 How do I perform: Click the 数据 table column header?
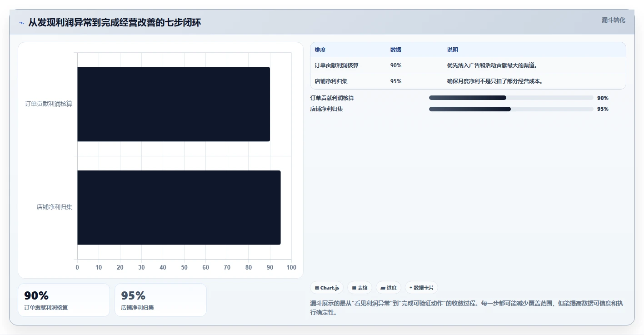coord(396,50)
